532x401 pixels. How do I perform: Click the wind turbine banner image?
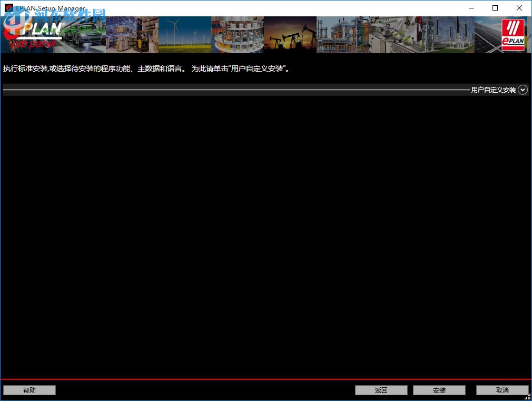click(x=184, y=35)
